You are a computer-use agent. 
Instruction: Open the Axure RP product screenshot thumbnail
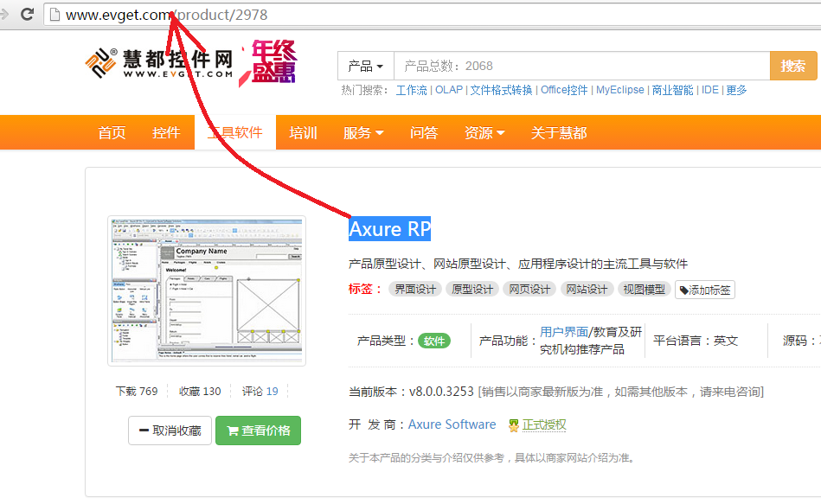[x=207, y=290]
